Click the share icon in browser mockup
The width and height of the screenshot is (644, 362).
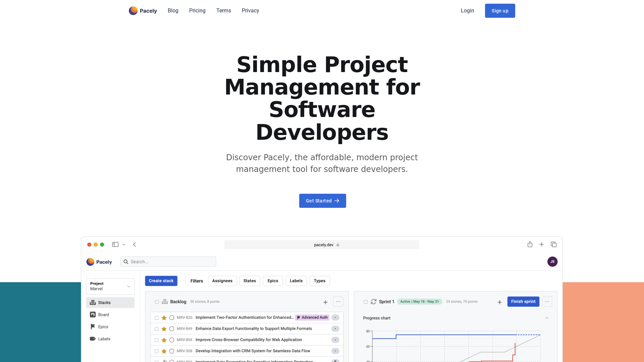point(530,244)
